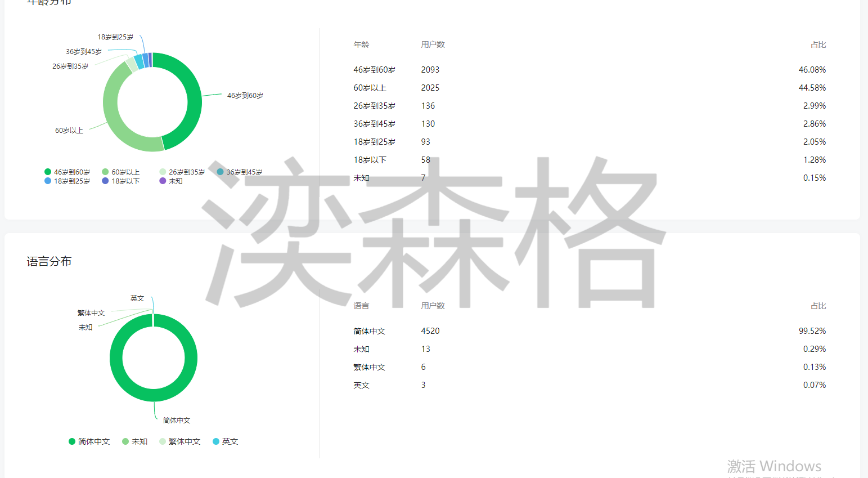Toggle the 简体中文 legend dot in language chart
Image resolution: width=868 pixels, height=478 pixels.
[72, 441]
